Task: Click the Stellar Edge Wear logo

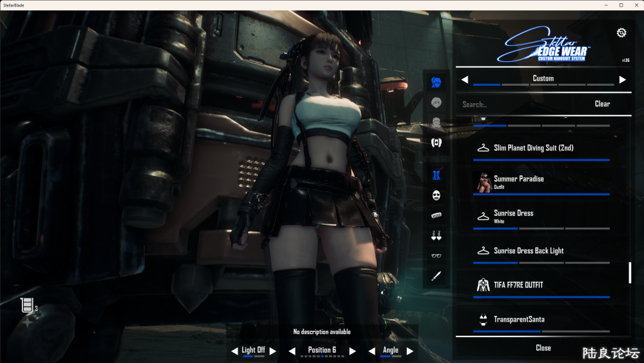Action: pos(543,44)
